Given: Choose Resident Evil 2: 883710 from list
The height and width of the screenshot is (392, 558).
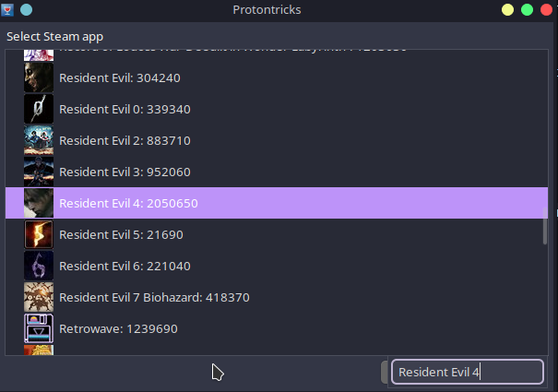Looking at the screenshot, I should tap(277, 140).
